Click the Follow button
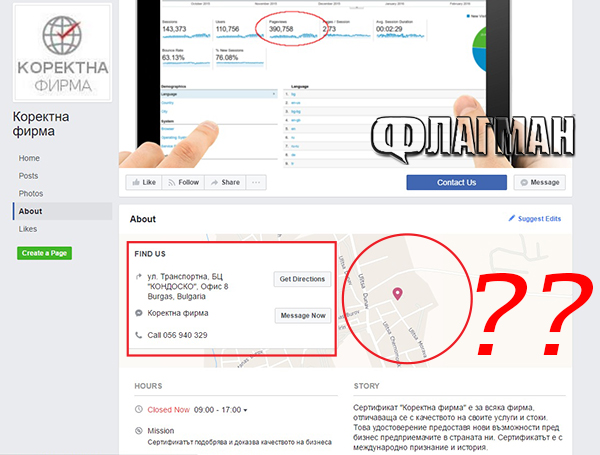 pyautogui.click(x=183, y=183)
